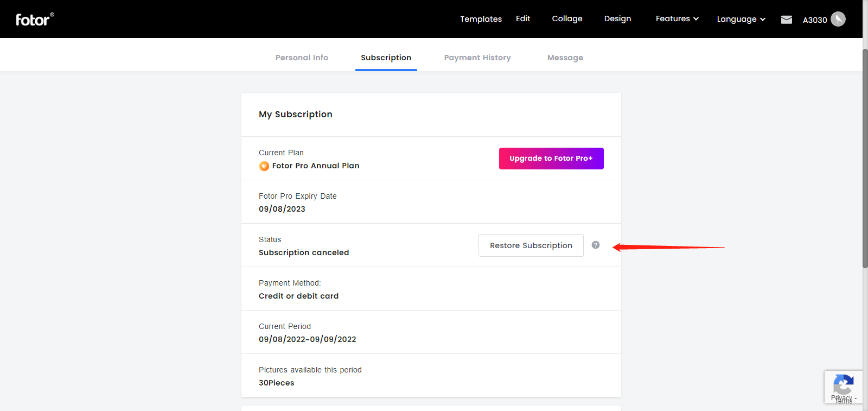Click the reCAPTCHA Privacy link

841,398
